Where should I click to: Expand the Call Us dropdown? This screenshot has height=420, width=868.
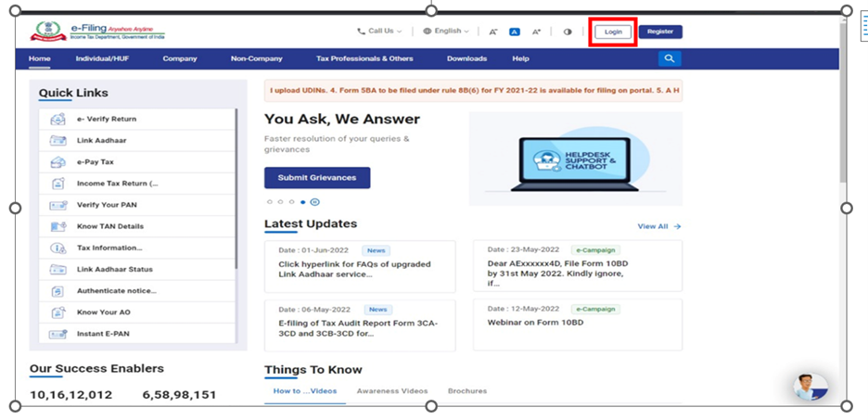(x=379, y=32)
